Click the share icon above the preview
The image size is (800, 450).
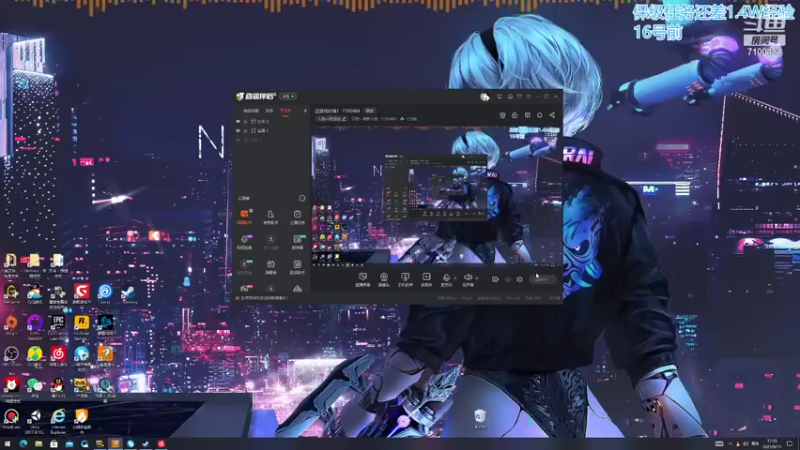(x=552, y=115)
